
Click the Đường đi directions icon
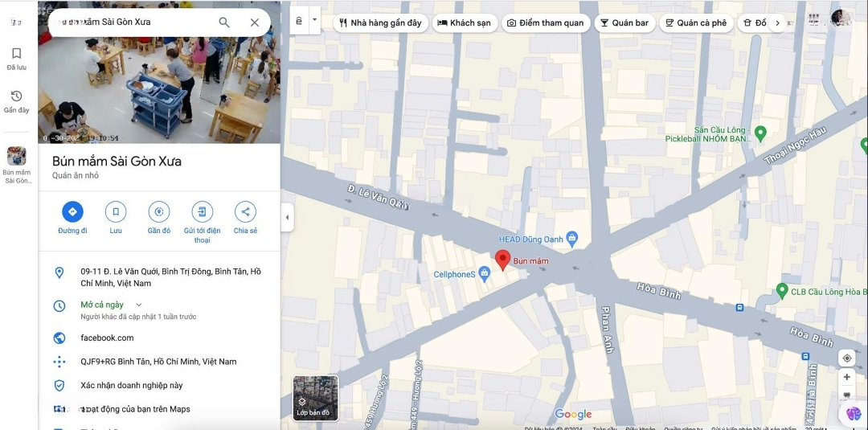click(x=72, y=212)
